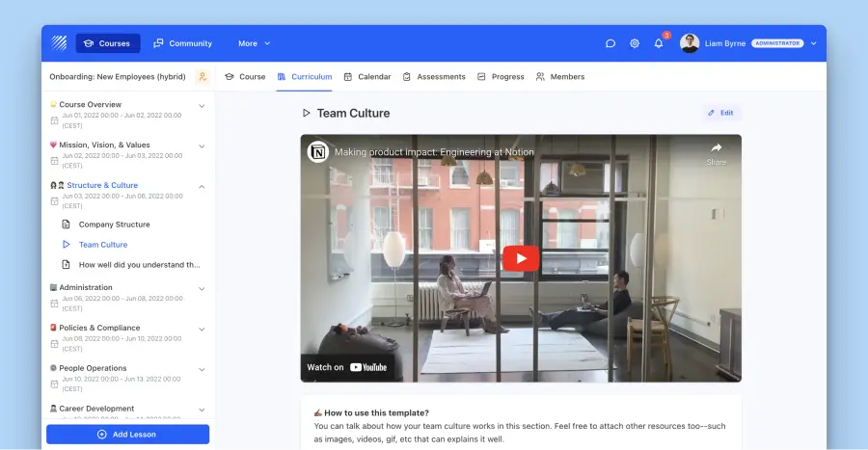The height and width of the screenshot is (450, 868).
Task: Click the play triangle next to Team Culture heading
Action: point(306,113)
